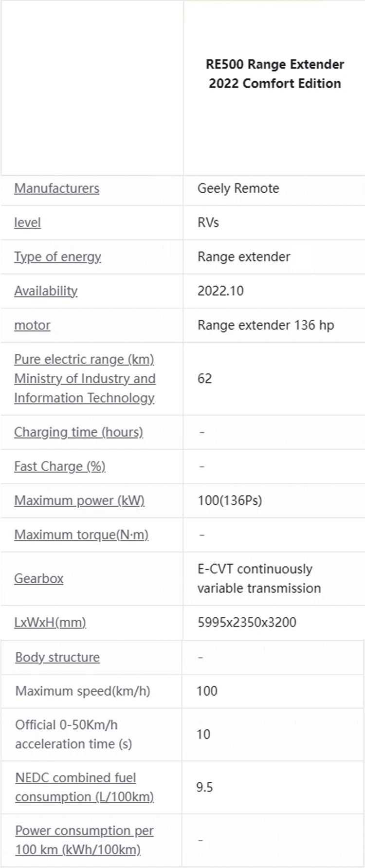
Task: Select the E-CVT continuously variable transmission value
Action: click(x=259, y=578)
